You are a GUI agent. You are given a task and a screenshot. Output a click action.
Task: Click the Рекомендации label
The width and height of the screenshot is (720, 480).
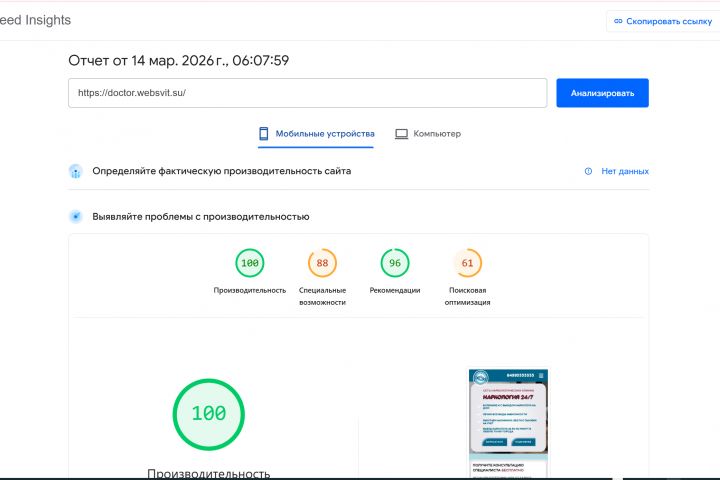[395, 290]
